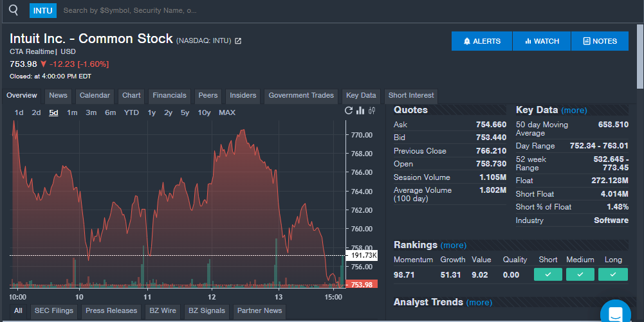This screenshot has width=644, height=322.
Task: Click the Bid value 753.440
Action: point(492,138)
